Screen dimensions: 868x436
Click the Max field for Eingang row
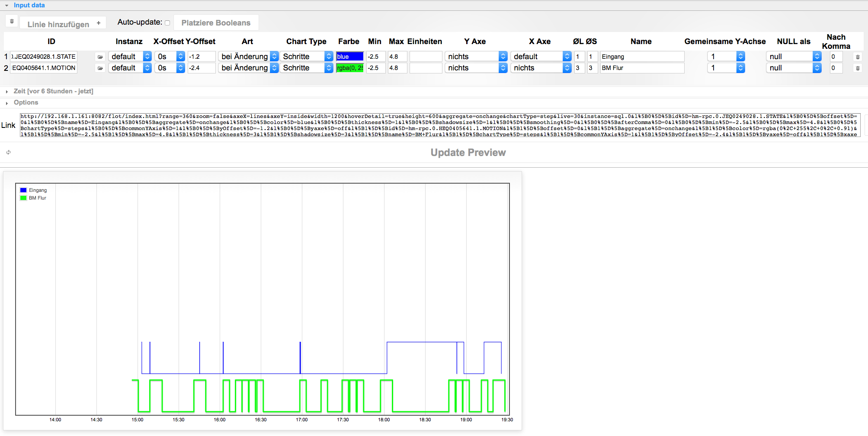click(397, 57)
